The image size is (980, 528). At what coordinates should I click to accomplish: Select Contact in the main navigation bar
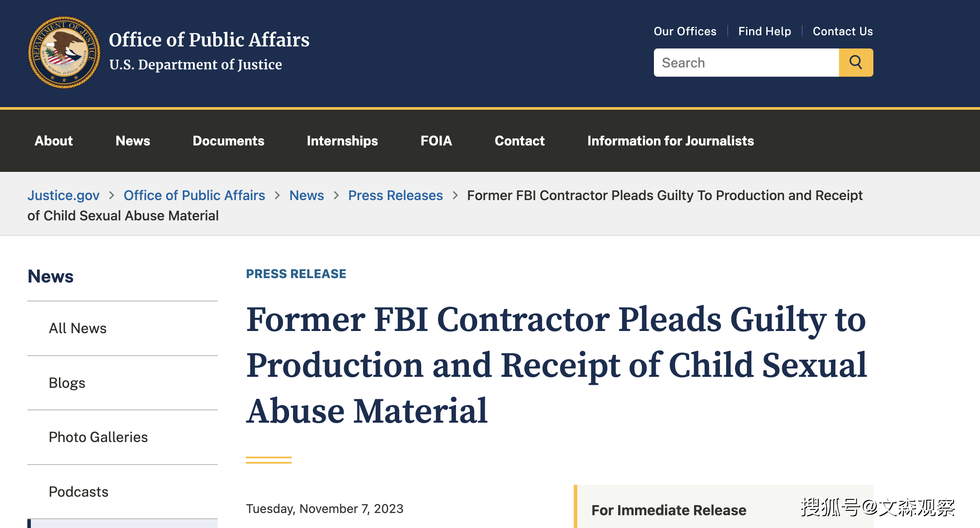click(520, 141)
